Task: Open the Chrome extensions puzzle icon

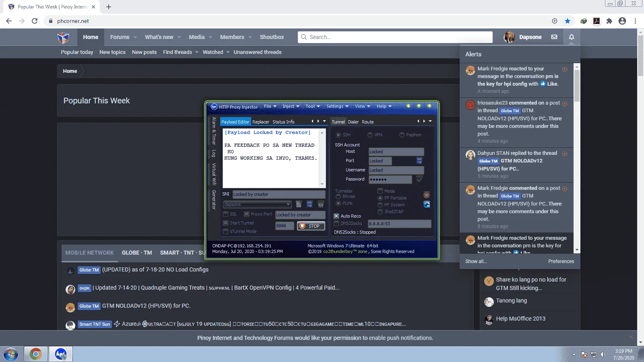Action: [609, 21]
